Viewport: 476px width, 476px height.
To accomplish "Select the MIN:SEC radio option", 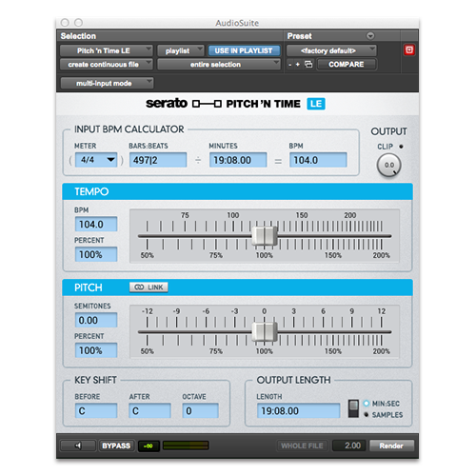I will coord(367,404).
